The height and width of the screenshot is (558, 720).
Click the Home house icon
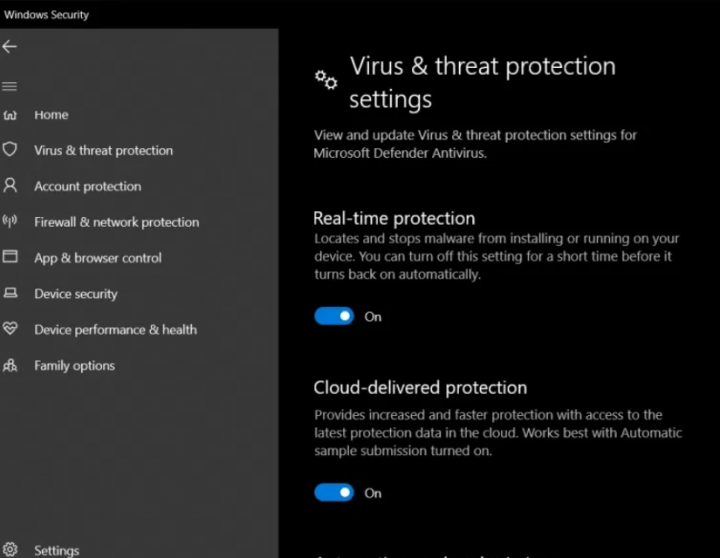(10, 115)
